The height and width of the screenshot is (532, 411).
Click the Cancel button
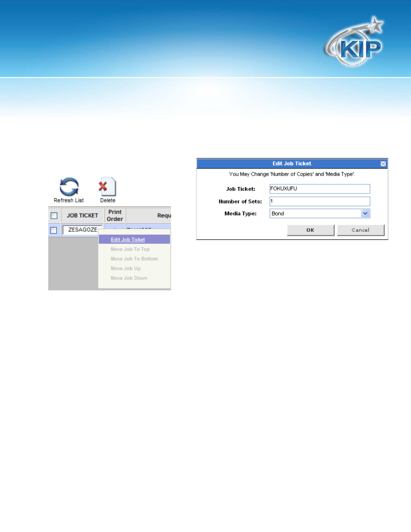(361, 230)
